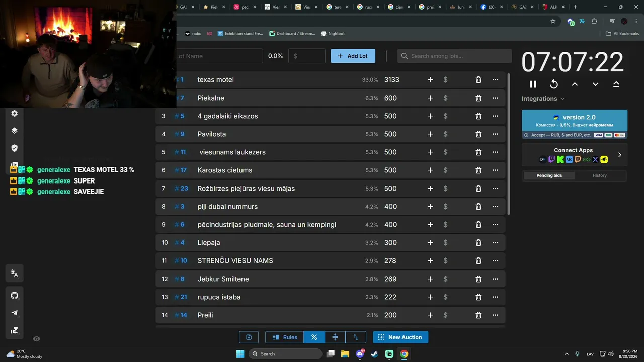Screen dimensions: 644x362
Task: Toggle sort order arrows button
Action: click(x=356, y=337)
